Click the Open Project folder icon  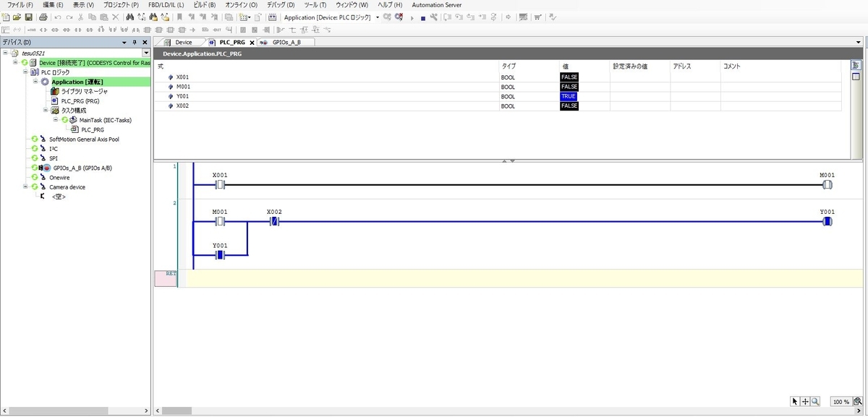pyautogui.click(x=17, y=17)
